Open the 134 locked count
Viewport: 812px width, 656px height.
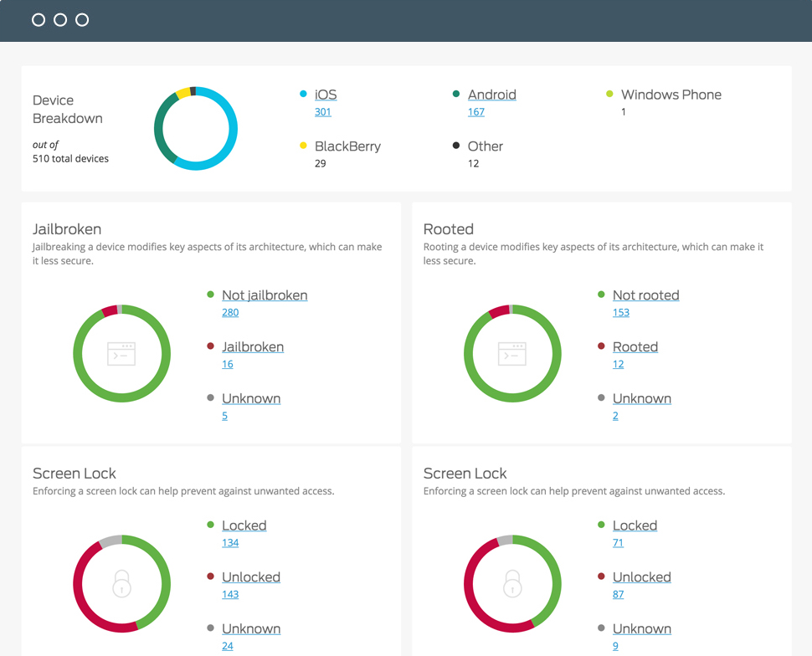click(x=230, y=542)
